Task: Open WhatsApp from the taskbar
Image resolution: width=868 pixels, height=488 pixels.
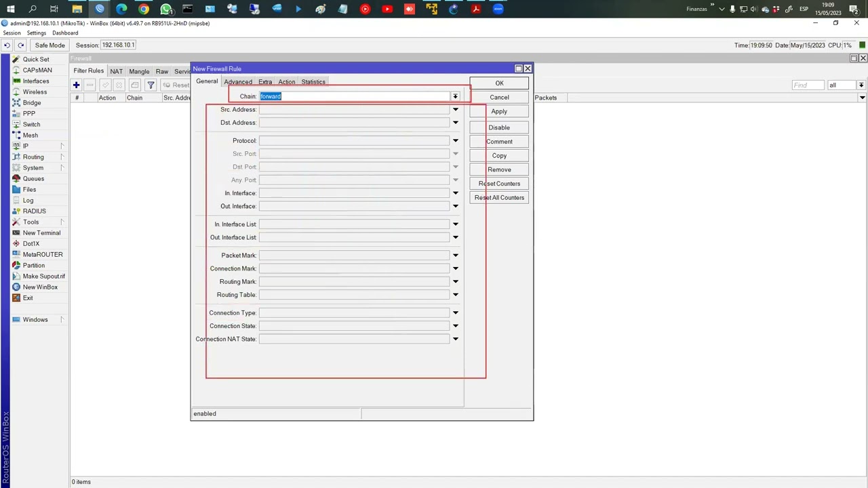Action: click(x=166, y=9)
